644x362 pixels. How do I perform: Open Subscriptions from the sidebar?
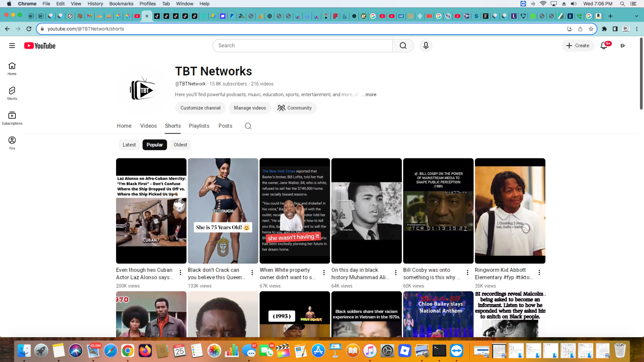pyautogui.click(x=12, y=118)
